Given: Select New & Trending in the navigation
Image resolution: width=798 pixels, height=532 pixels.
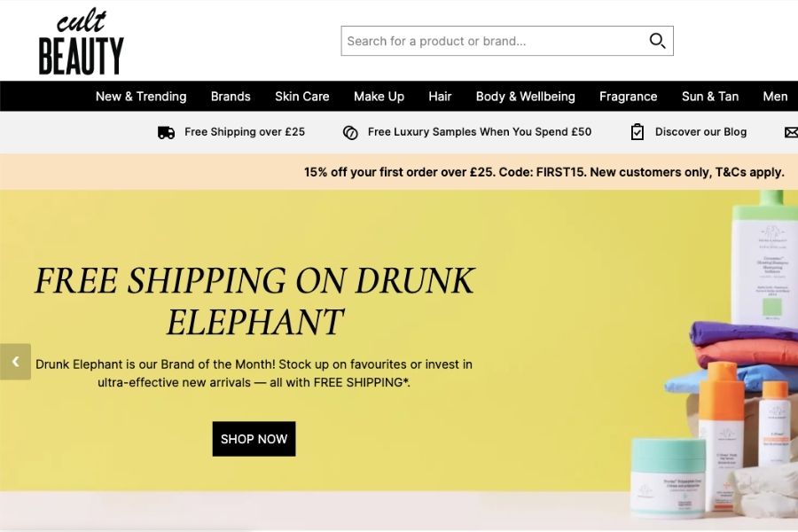Looking at the screenshot, I should tap(140, 96).
